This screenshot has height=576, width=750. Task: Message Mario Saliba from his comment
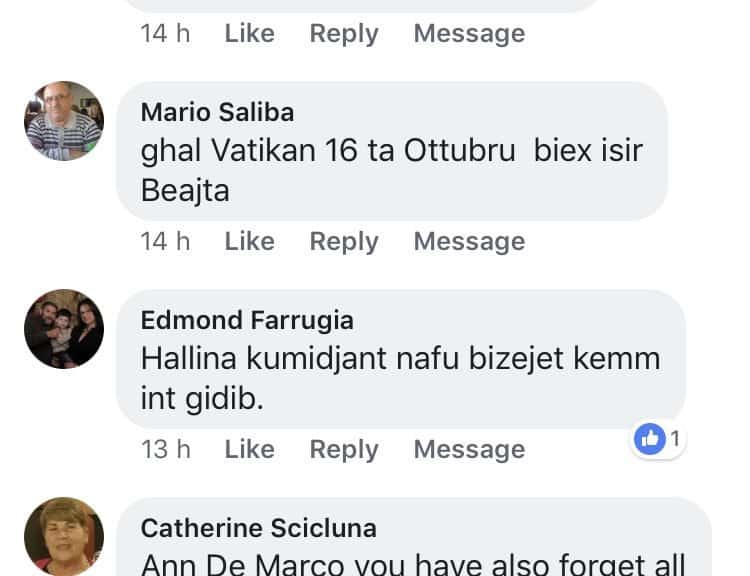point(469,241)
